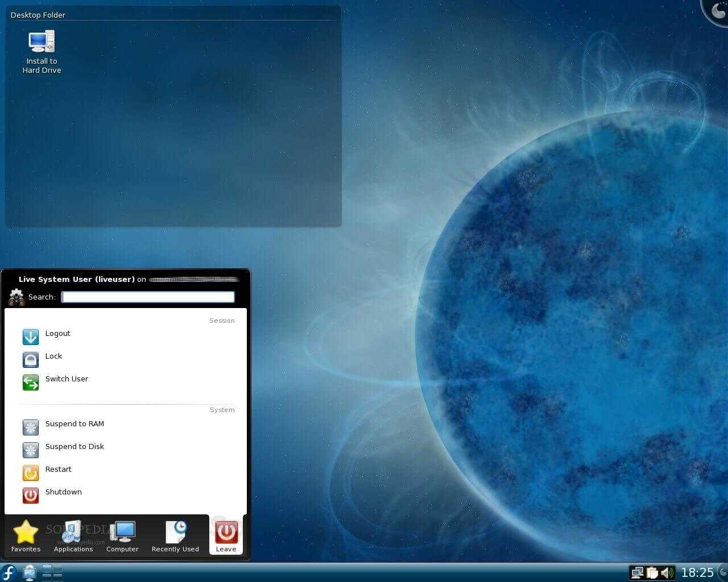
Task: Click the Fedora Kickoff launcher button
Action: (x=9, y=572)
